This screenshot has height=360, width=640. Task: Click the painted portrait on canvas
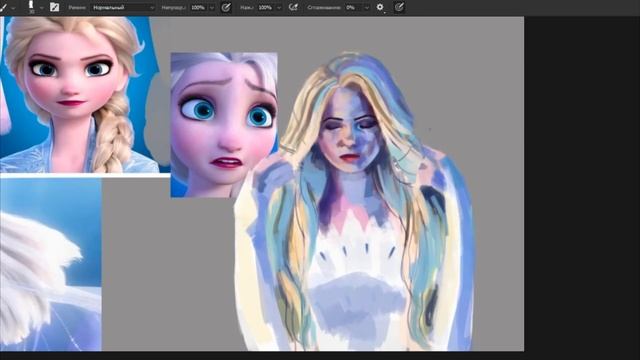click(354, 201)
